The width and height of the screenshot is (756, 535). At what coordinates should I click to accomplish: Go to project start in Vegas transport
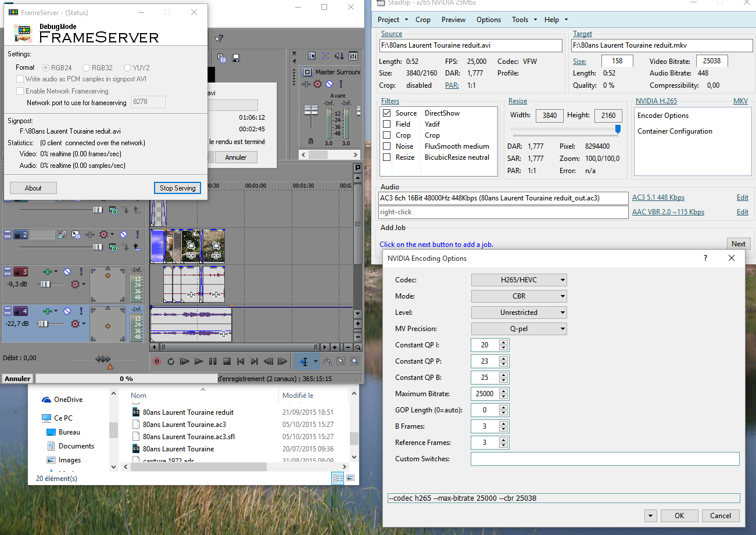(x=241, y=361)
